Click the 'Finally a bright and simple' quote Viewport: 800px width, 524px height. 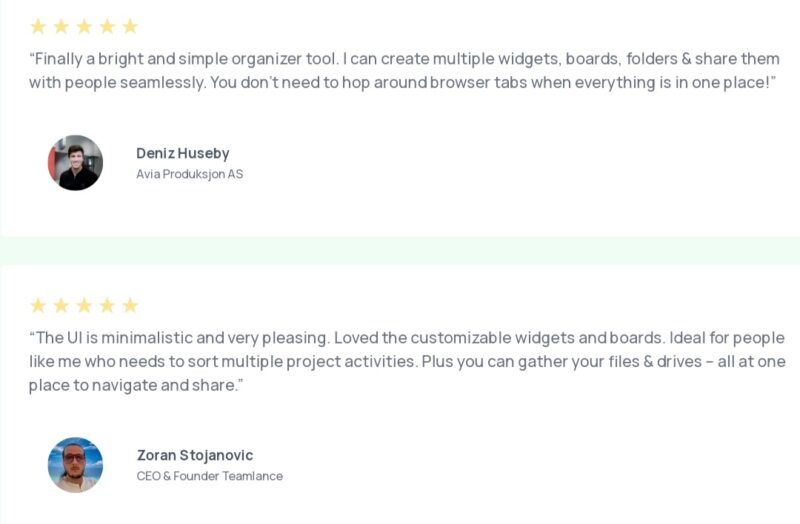click(404, 70)
